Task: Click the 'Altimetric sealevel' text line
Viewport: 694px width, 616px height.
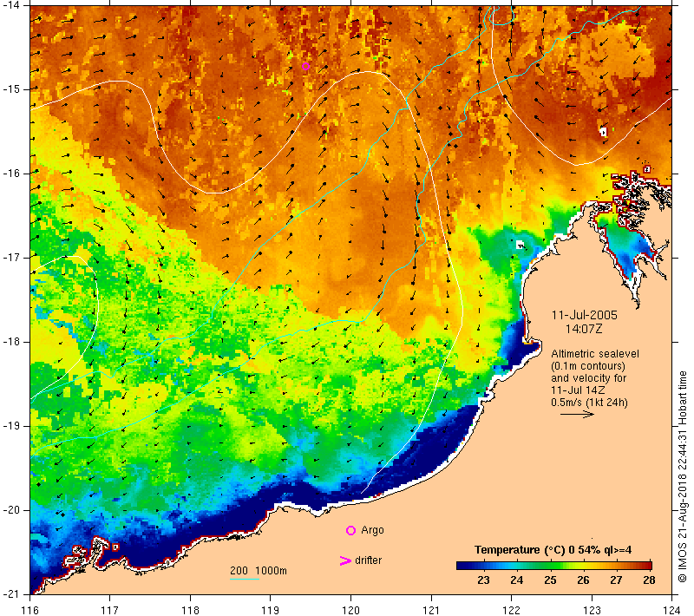Action: [595, 354]
